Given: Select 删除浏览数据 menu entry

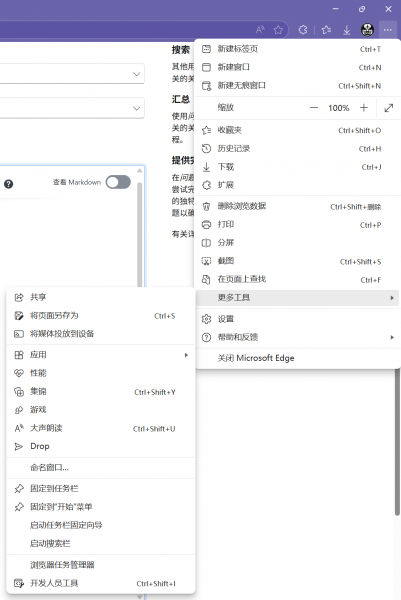Looking at the screenshot, I should pyautogui.click(x=295, y=206).
